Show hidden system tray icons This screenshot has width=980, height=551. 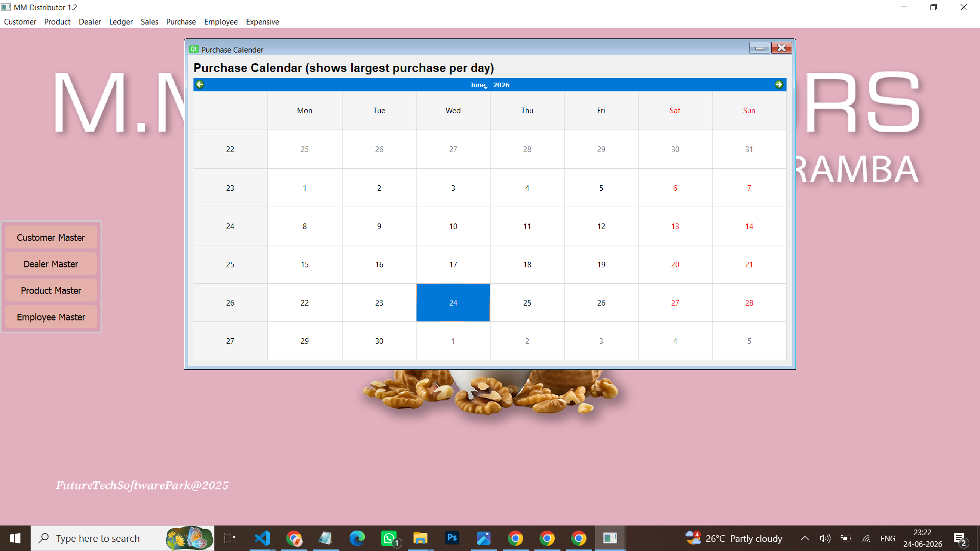pyautogui.click(x=805, y=538)
